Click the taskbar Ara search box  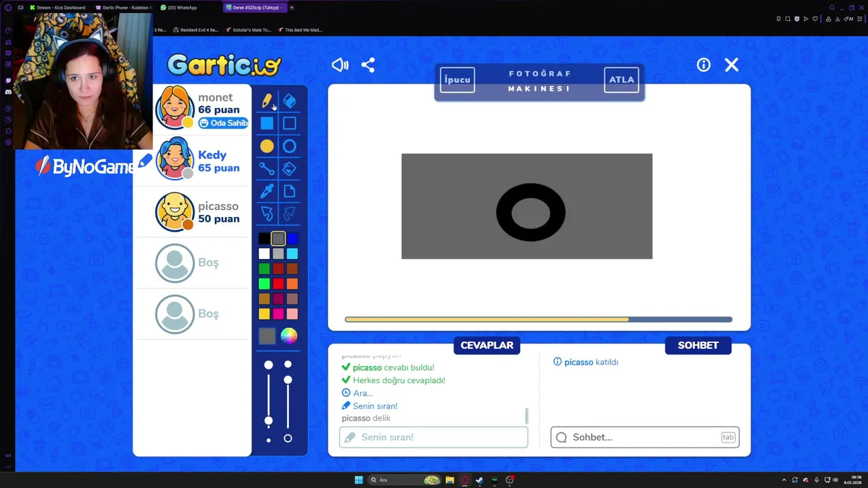(403, 480)
